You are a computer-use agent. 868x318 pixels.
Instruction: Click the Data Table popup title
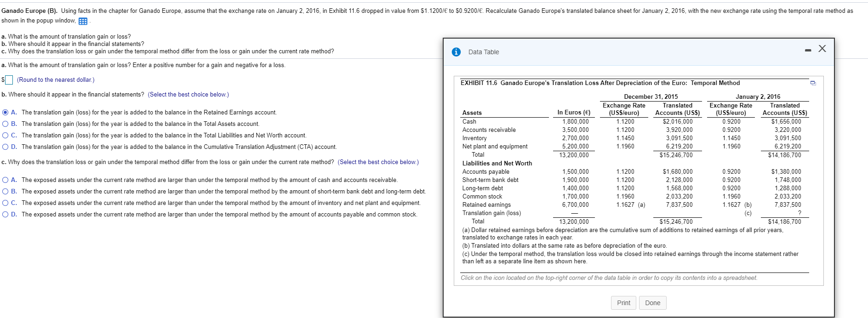click(x=484, y=52)
